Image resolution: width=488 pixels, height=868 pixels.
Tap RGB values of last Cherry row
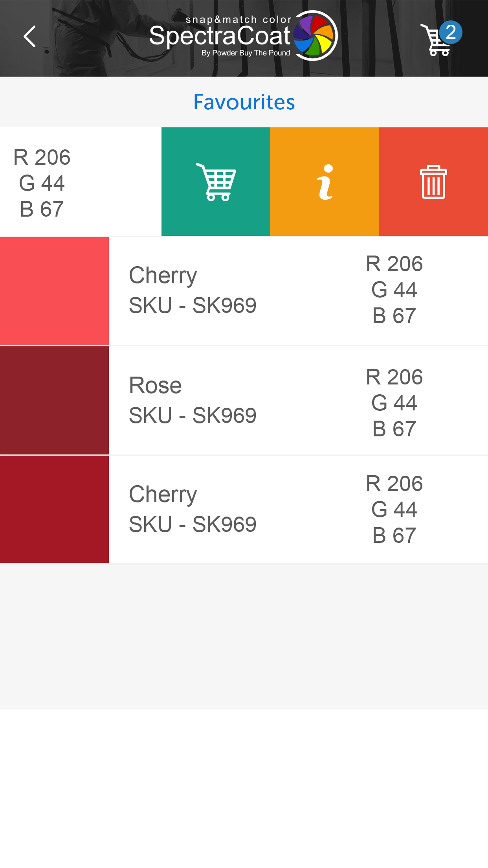pyautogui.click(x=394, y=509)
